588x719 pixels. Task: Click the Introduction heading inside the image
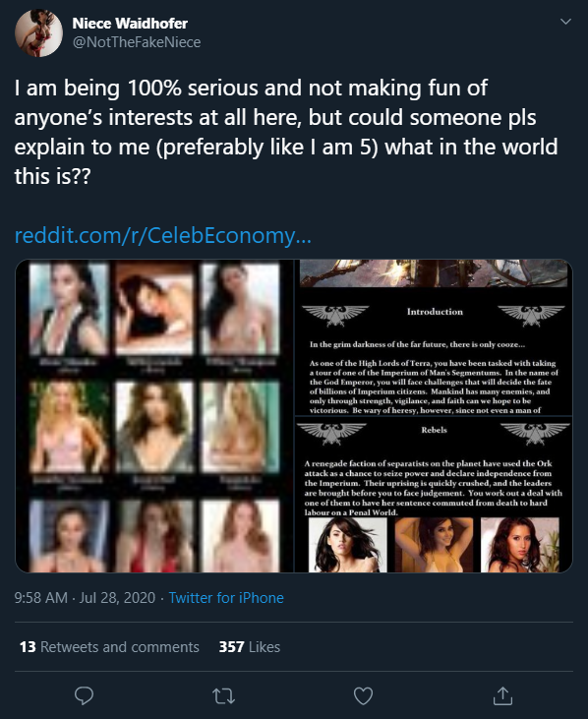435,312
